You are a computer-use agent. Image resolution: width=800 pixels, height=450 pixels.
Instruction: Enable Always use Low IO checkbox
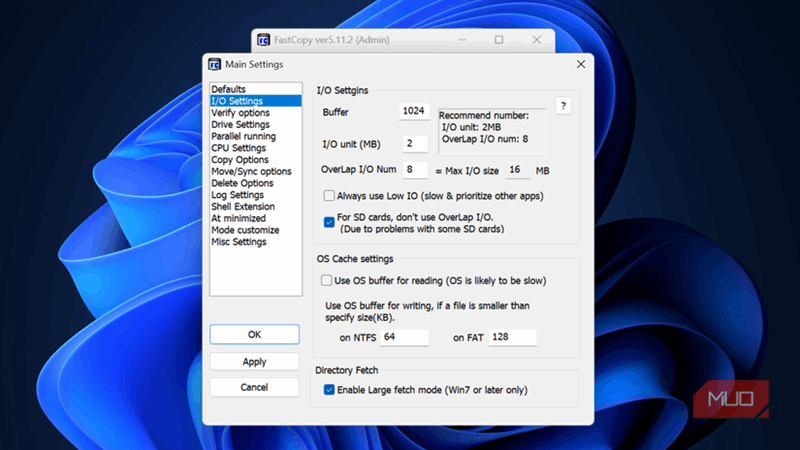(329, 196)
